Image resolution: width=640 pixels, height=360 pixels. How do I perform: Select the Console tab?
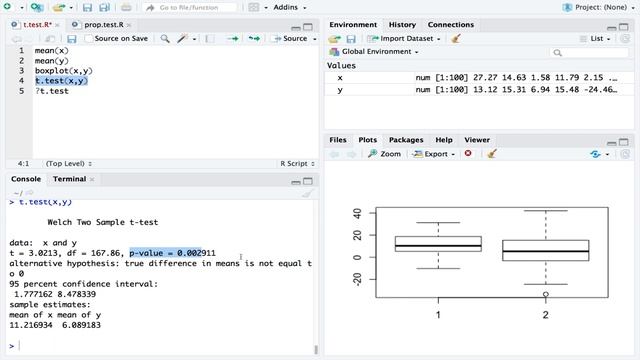tap(26, 179)
